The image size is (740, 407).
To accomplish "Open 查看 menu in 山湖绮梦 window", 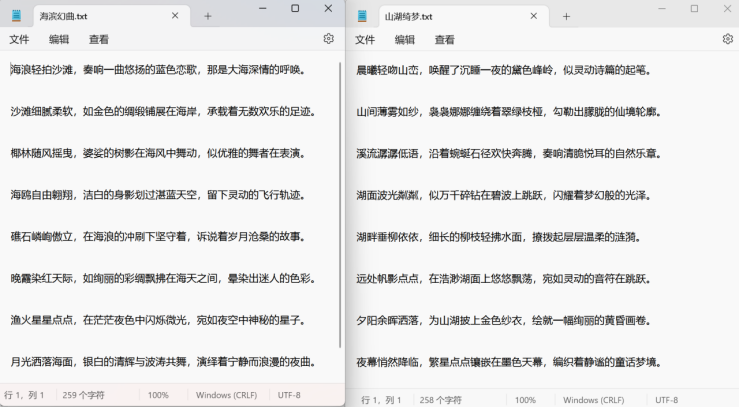I will (444, 40).
